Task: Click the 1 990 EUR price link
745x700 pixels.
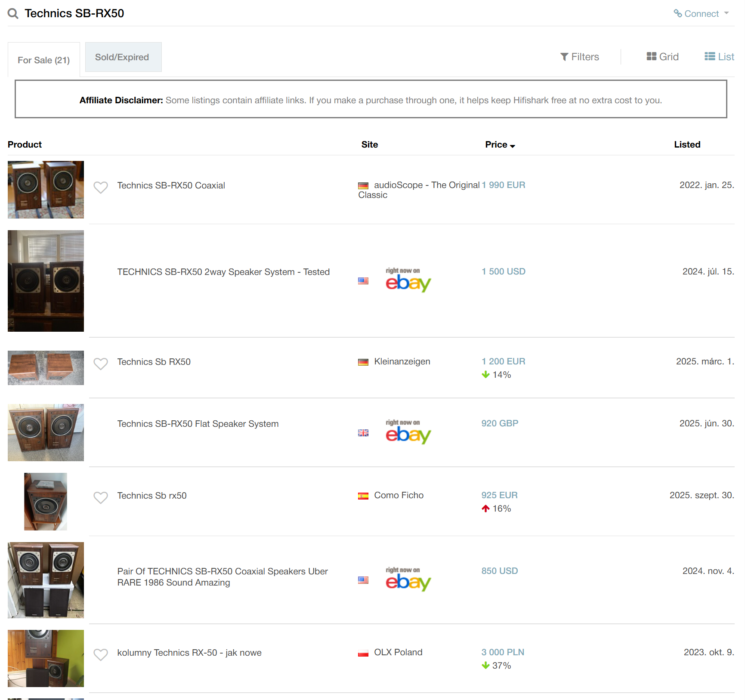Action: click(x=503, y=185)
